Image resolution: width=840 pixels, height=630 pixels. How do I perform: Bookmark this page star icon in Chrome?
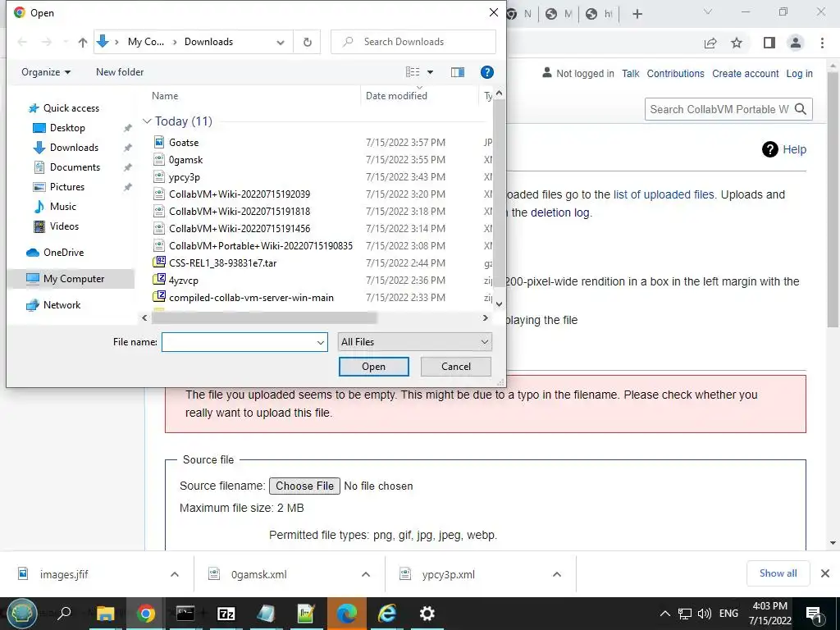click(x=737, y=43)
